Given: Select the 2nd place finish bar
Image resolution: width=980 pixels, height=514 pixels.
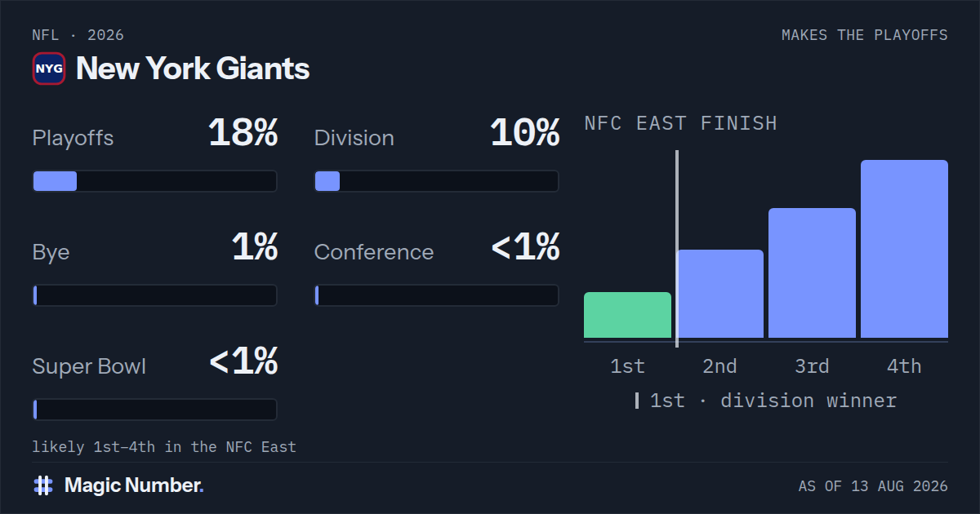Looking at the screenshot, I should coord(720,294).
